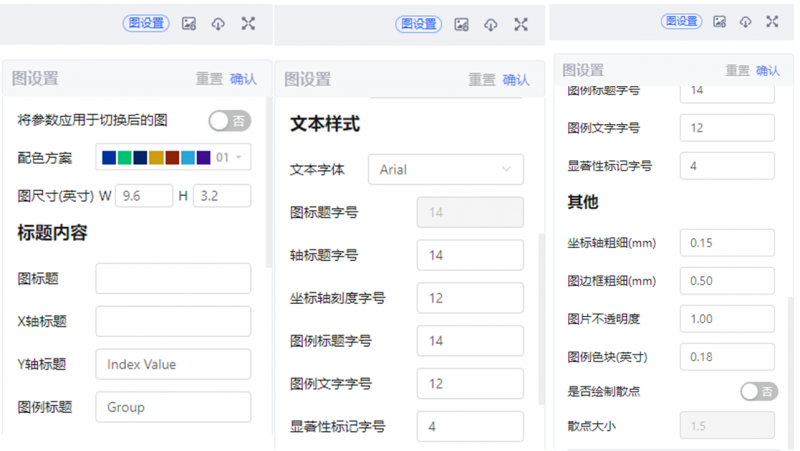Click the cloud download icon above the 文本样式 panel

pyautogui.click(x=491, y=25)
